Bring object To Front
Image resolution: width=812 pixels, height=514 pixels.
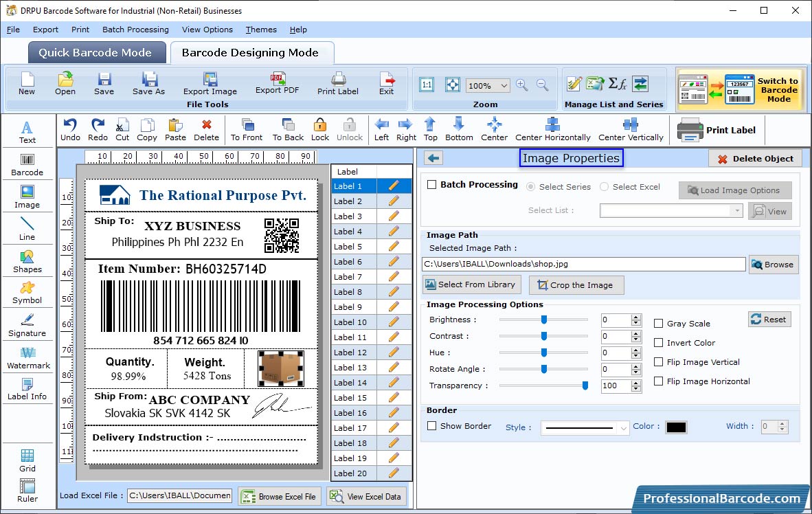[x=247, y=130]
